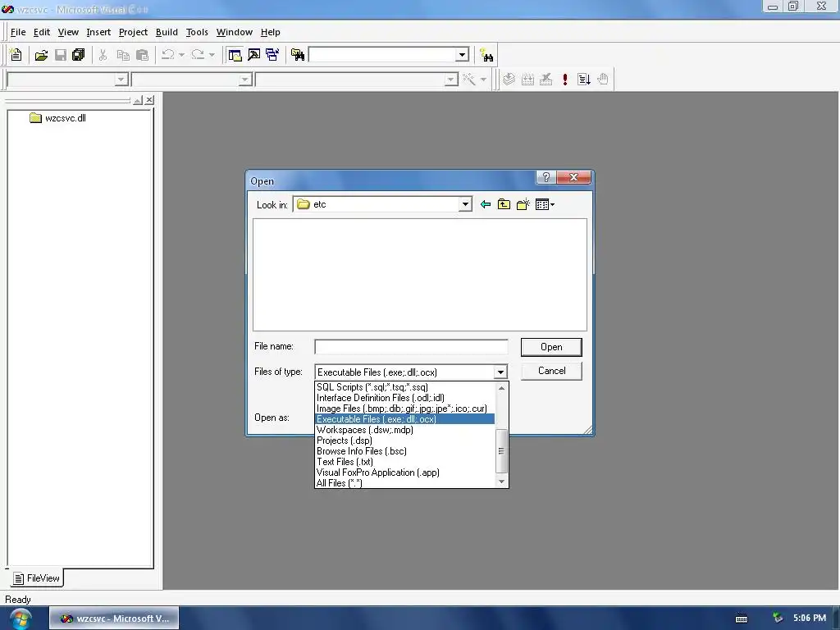Select All Files (*.*) type option
This screenshot has width=840, height=630.
(x=404, y=483)
